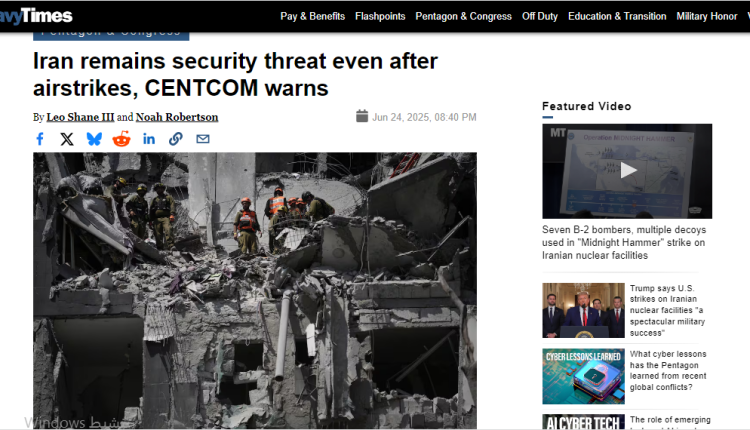The image size is (750, 430).
Task: Open author Noah Robertson link
Action: (177, 117)
